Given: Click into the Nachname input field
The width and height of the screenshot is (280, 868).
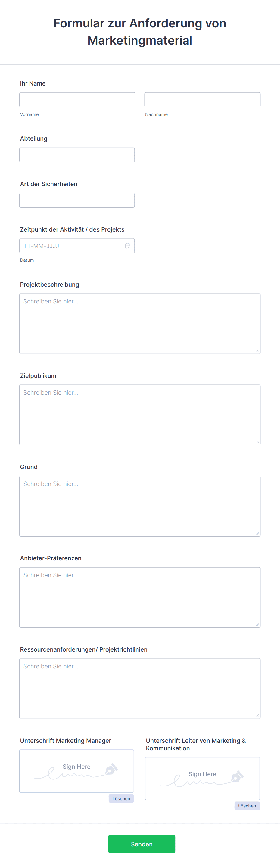Looking at the screenshot, I should point(202,99).
